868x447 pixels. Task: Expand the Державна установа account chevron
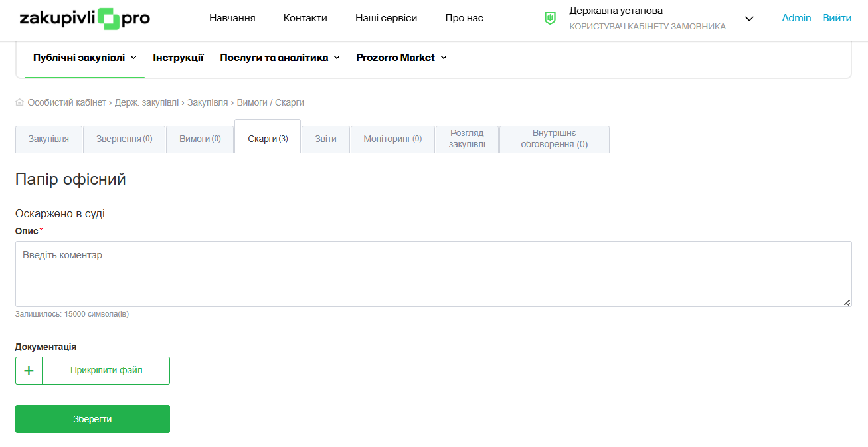pyautogui.click(x=749, y=19)
